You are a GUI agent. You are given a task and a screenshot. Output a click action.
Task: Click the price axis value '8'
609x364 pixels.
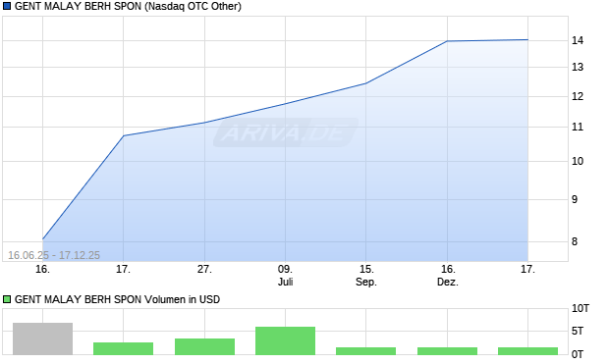pos(575,241)
